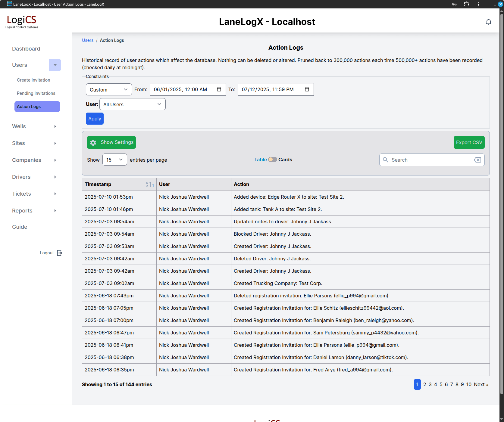This screenshot has height=422, width=504.
Task: Open the Custom date range dropdown
Action: (x=109, y=90)
